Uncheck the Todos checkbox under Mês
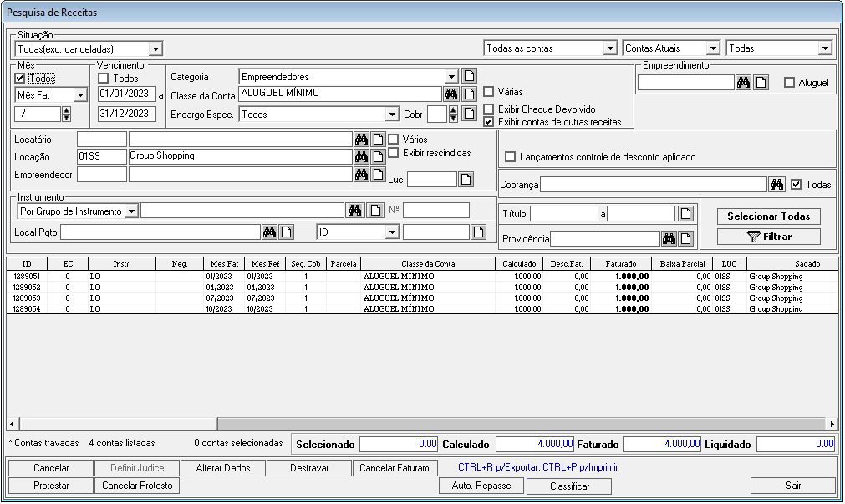Image resolution: width=845 pixels, height=504 pixels. (x=21, y=79)
